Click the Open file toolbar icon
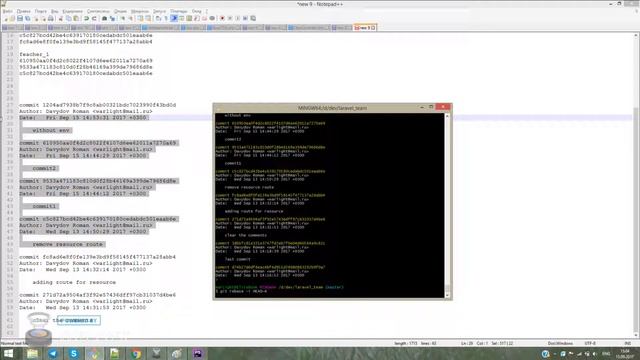This screenshot has width=640, height=360. 13,18
